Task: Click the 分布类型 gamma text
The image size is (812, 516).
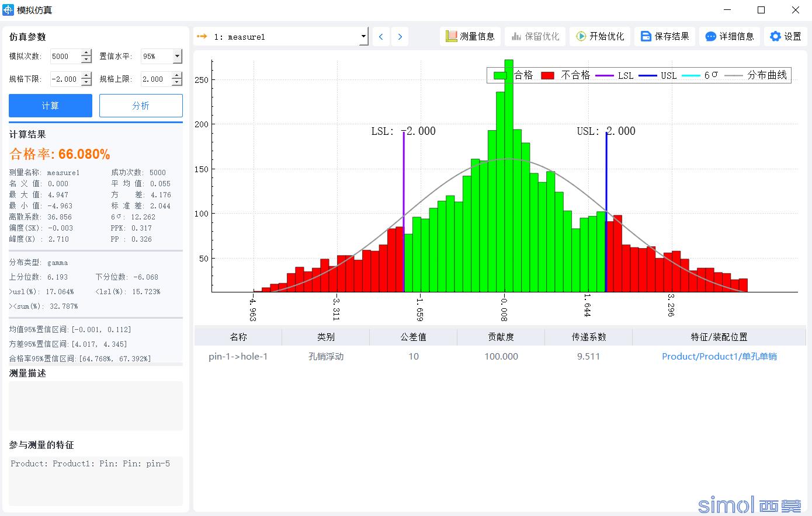Action: click(x=39, y=263)
